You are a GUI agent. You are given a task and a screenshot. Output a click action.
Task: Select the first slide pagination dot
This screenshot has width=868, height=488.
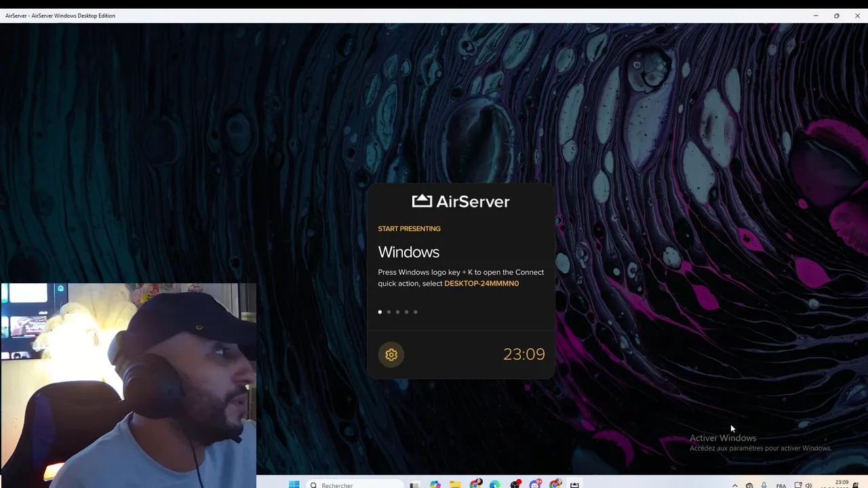coord(380,312)
